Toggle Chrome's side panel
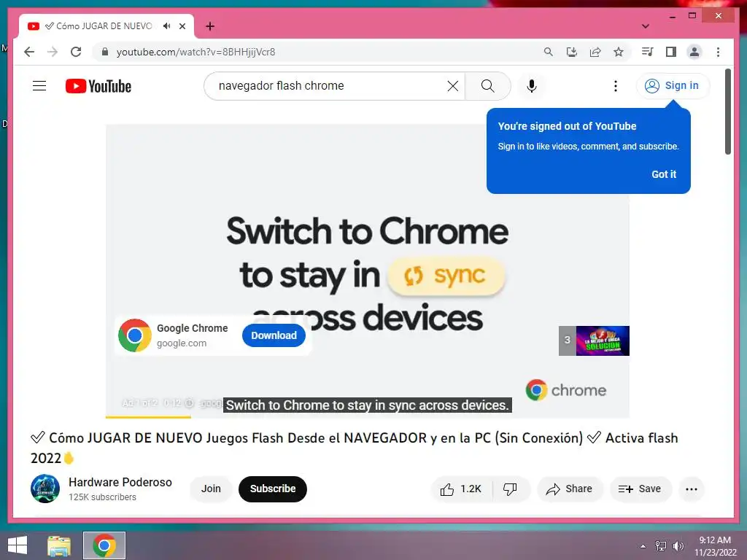Screen dimensions: 747x560 pos(671,52)
